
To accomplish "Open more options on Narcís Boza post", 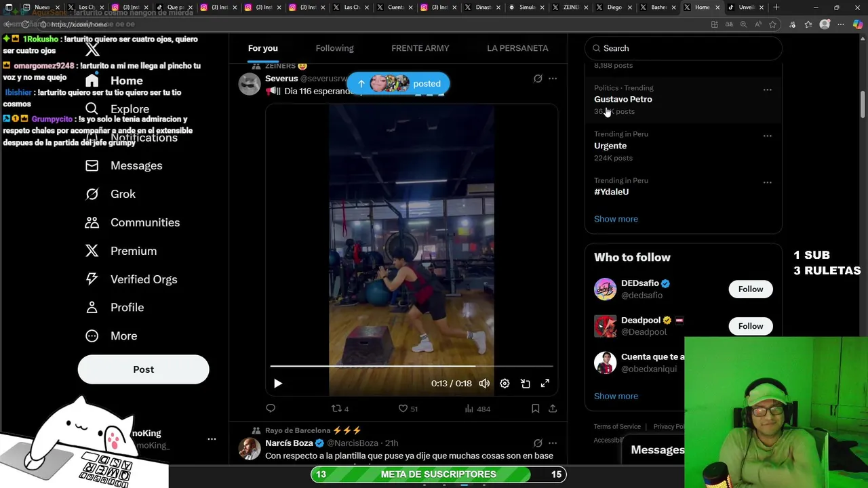I will [x=553, y=443].
